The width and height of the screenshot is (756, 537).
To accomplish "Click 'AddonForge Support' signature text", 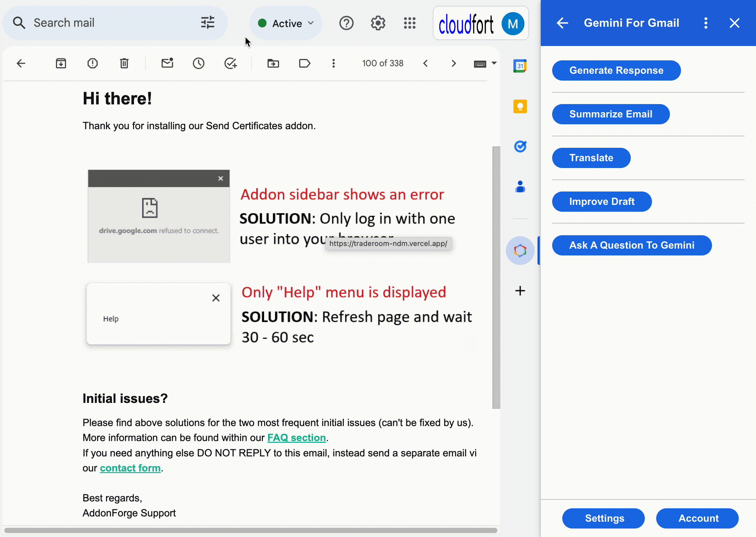I will (129, 513).
